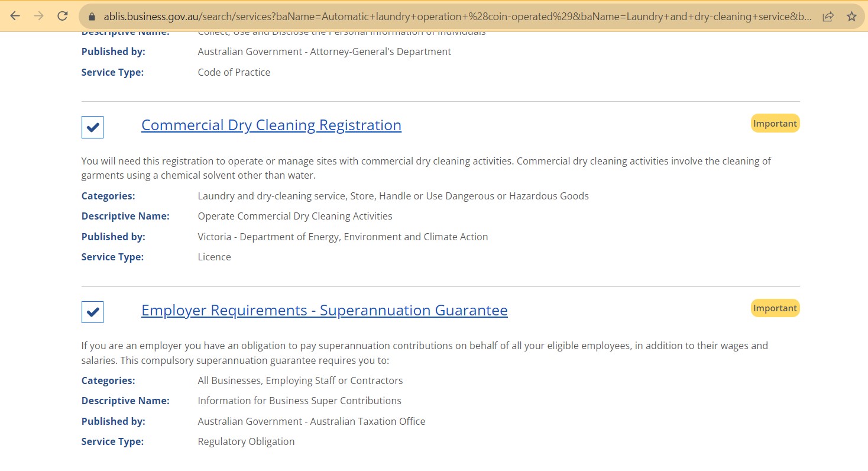Select the dry cleaning registration description paragraph
This screenshot has height=471, width=868.
point(426,168)
